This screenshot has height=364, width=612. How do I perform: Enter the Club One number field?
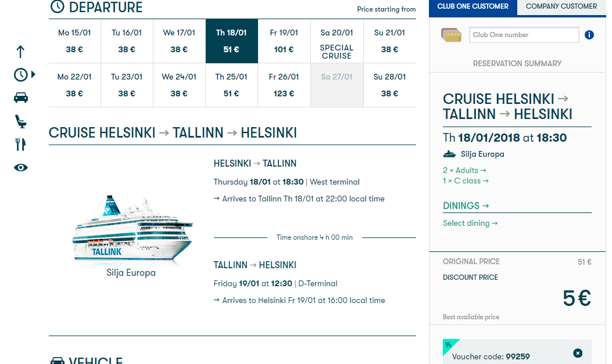pos(524,35)
